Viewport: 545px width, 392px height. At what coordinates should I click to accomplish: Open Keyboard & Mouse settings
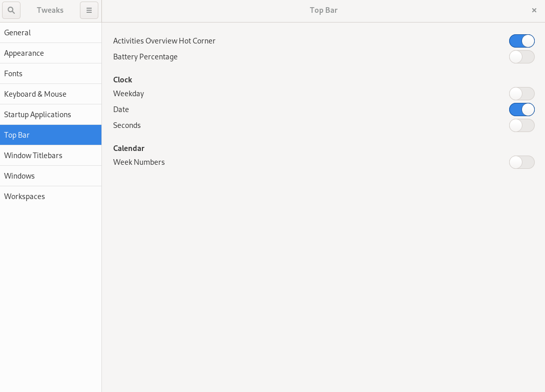point(35,94)
